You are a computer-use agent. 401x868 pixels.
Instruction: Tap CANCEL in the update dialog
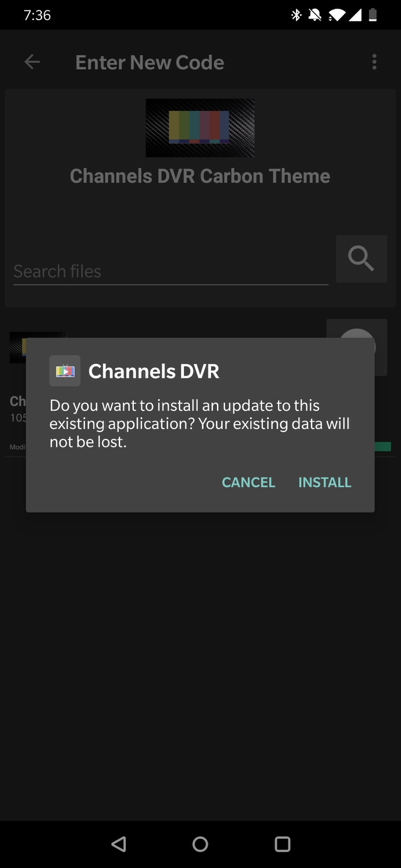[249, 482]
